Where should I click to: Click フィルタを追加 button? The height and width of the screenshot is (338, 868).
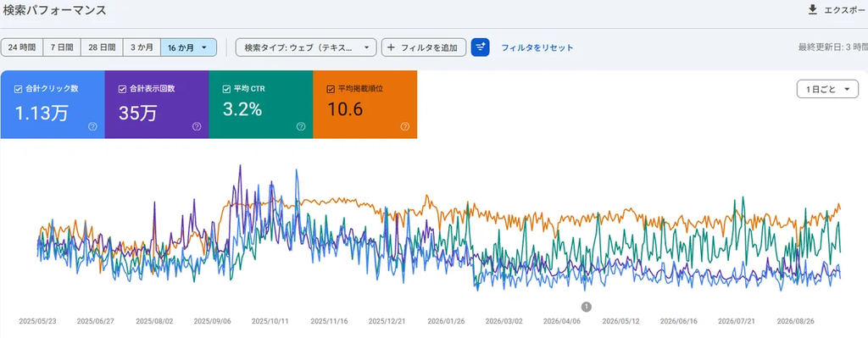pos(424,47)
